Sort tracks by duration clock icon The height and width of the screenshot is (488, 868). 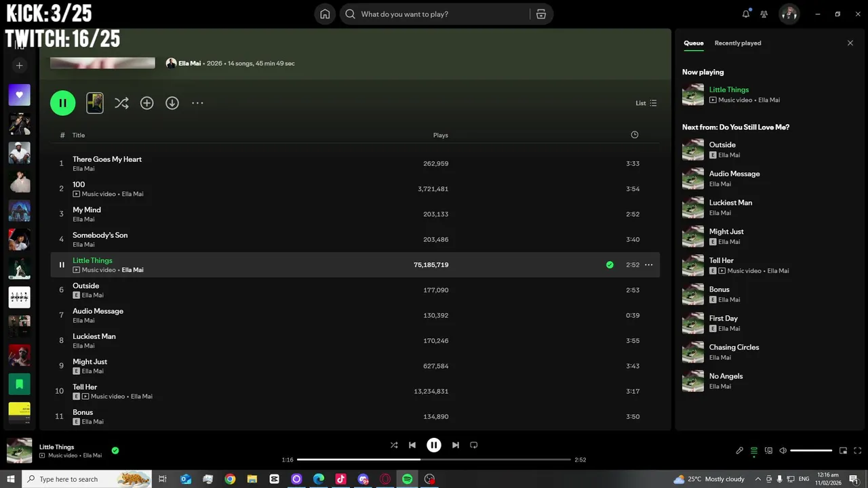tap(635, 135)
